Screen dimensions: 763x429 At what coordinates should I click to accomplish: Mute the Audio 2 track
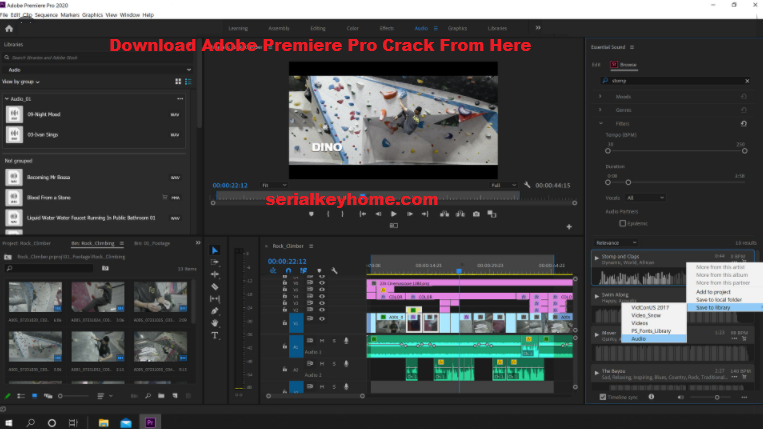(322, 364)
